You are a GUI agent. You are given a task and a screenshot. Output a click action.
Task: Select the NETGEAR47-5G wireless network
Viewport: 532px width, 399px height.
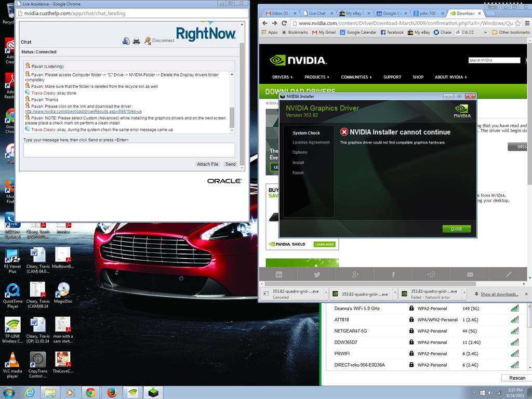point(427,331)
